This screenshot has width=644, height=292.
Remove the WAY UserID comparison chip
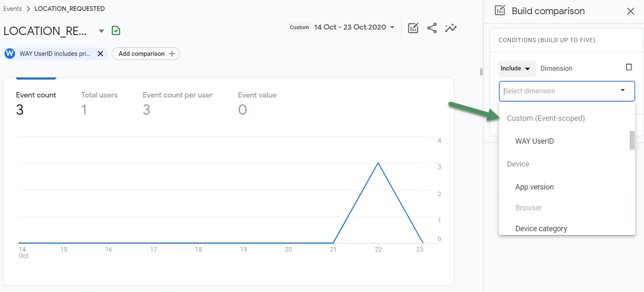[x=100, y=54]
